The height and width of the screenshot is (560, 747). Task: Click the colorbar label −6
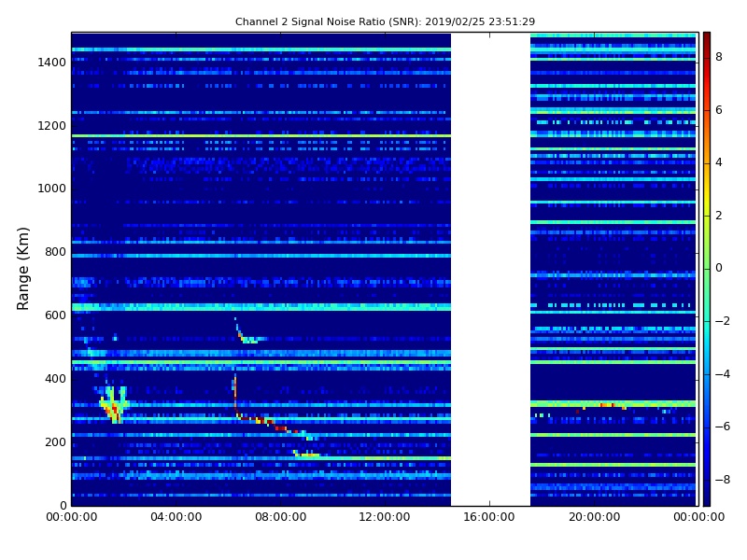point(722,427)
